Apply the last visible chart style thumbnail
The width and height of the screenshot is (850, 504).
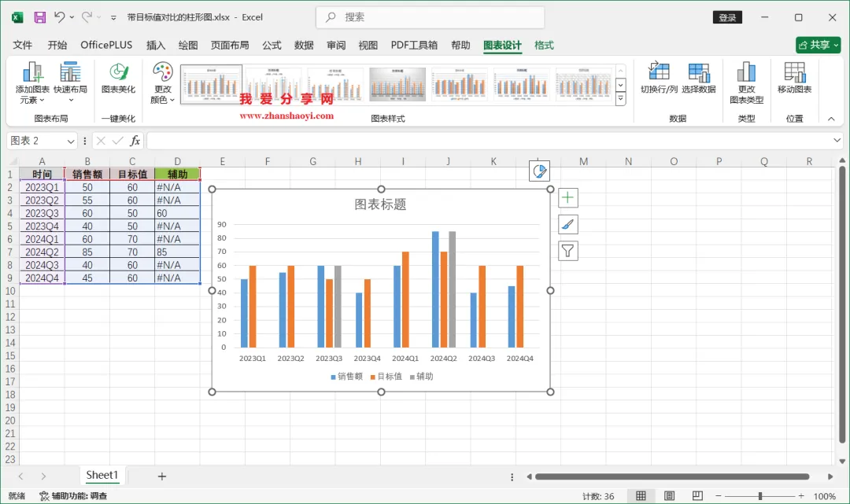(584, 84)
